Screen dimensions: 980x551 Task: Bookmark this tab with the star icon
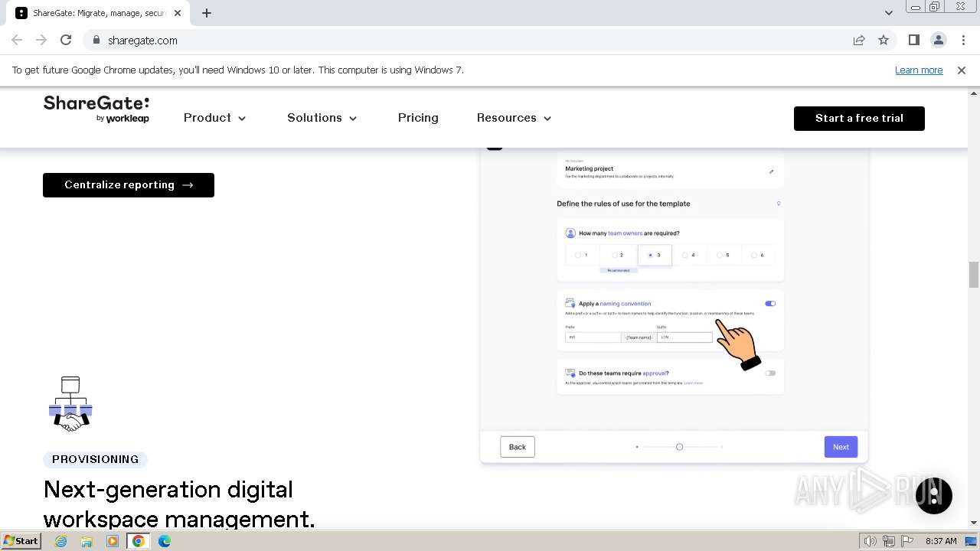click(x=884, y=41)
